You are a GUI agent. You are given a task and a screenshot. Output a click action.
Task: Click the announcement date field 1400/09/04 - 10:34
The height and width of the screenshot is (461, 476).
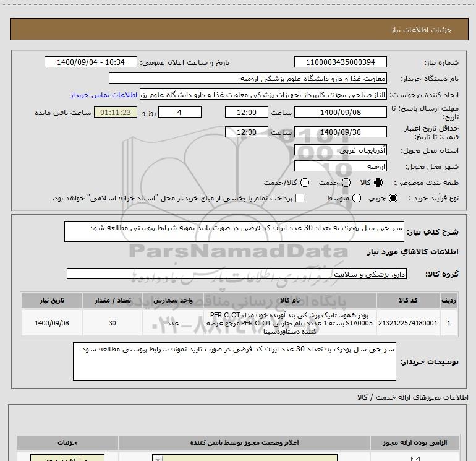[x=91, y=62]
